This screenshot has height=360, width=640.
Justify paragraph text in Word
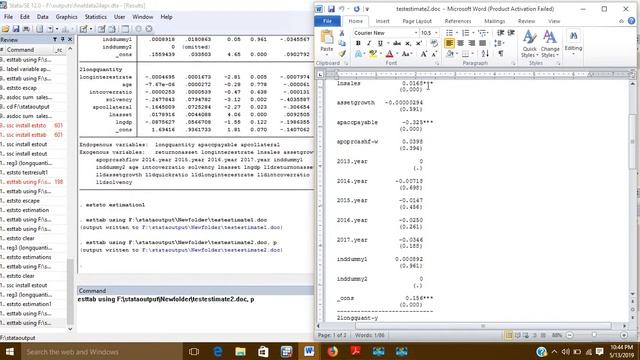tap(482, 43)
